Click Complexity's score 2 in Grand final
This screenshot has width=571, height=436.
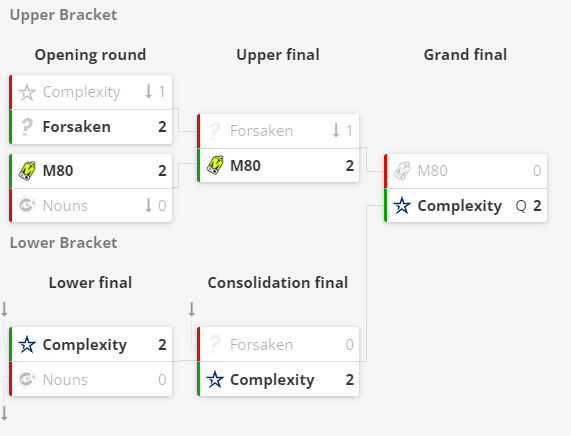pyautogui.click(x=537, y=206)
